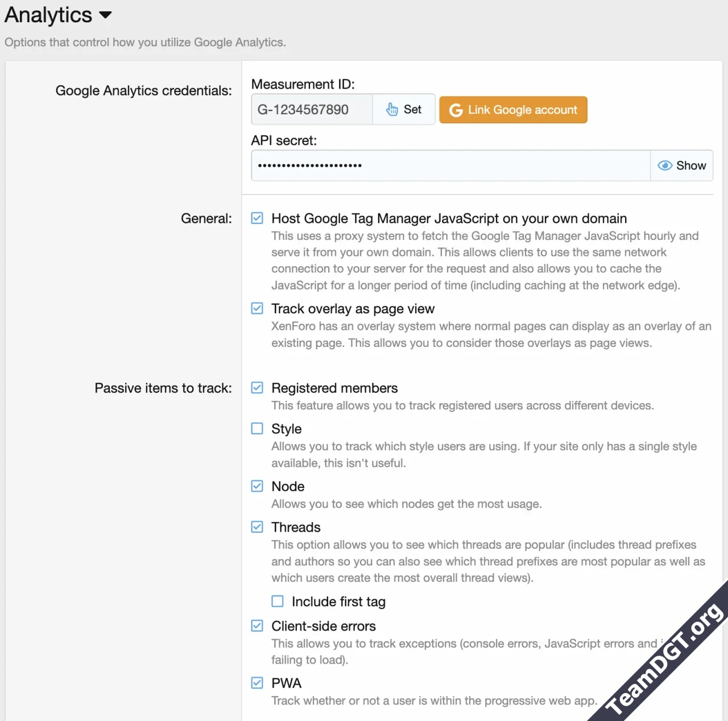
Task: Click the Analytics page heading
Action: (x=48, y=15)
